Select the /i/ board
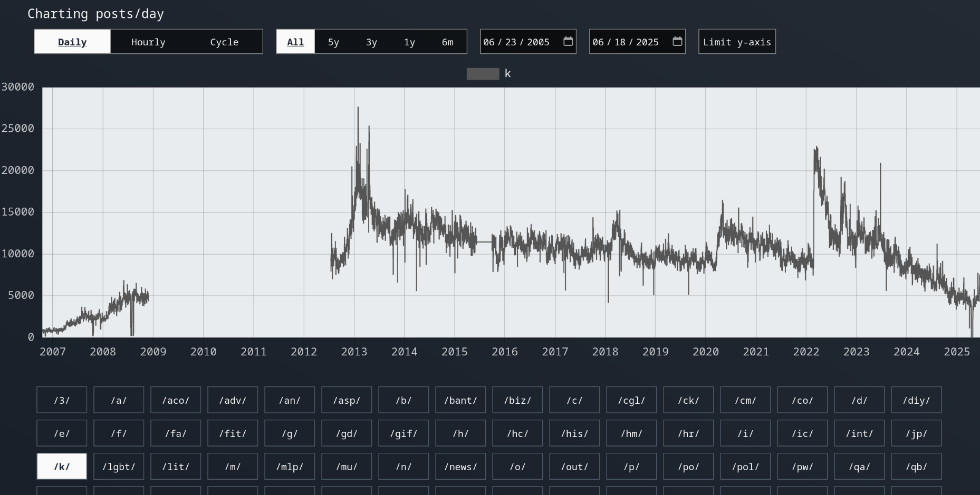 pos(745,433)
